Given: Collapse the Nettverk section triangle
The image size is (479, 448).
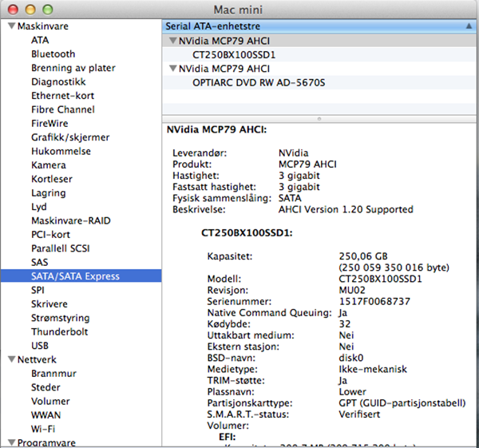Looking at the screenshot, I should pyautogui.click(x=12, y=359).
